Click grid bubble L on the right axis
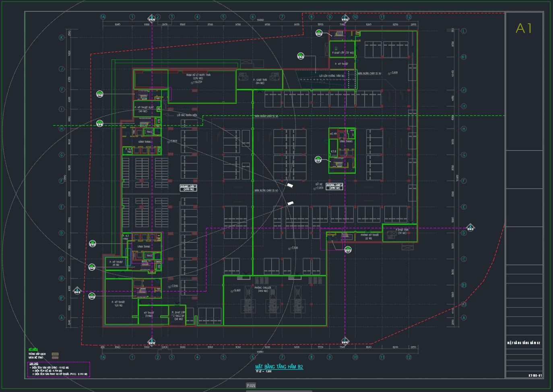Image resolution: width=553 pixels, height=392 pixels. tap(464, 31)
